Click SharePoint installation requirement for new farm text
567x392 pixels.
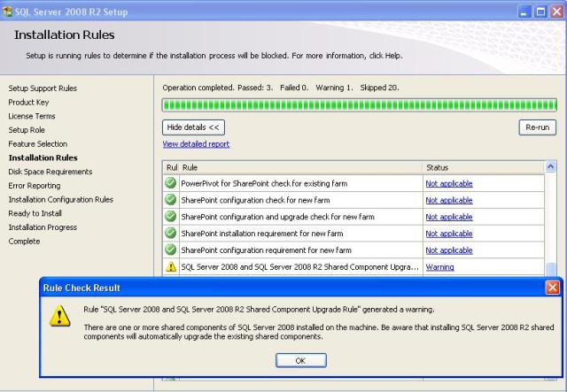click(x=262, y=234)
